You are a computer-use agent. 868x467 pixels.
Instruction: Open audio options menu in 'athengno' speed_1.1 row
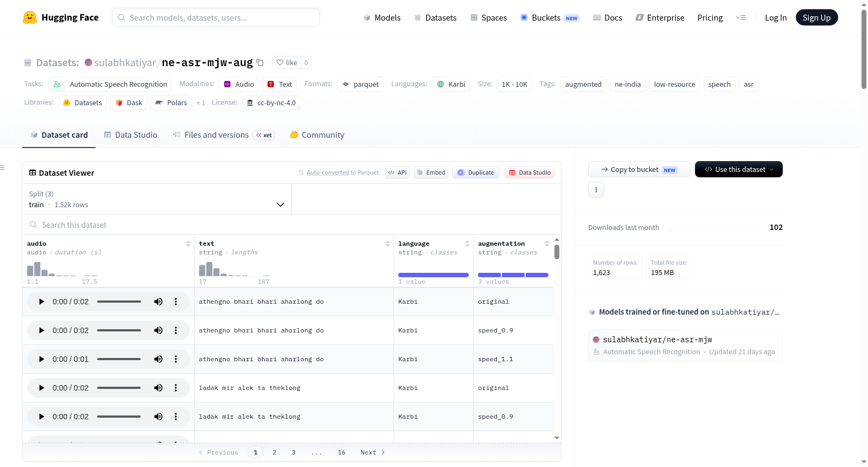176,359
